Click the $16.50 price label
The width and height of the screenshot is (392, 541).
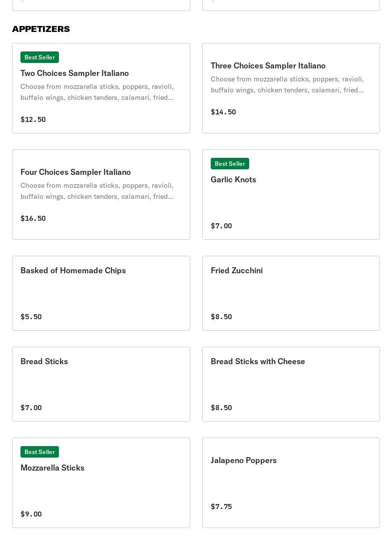click(x=33, y=218)
